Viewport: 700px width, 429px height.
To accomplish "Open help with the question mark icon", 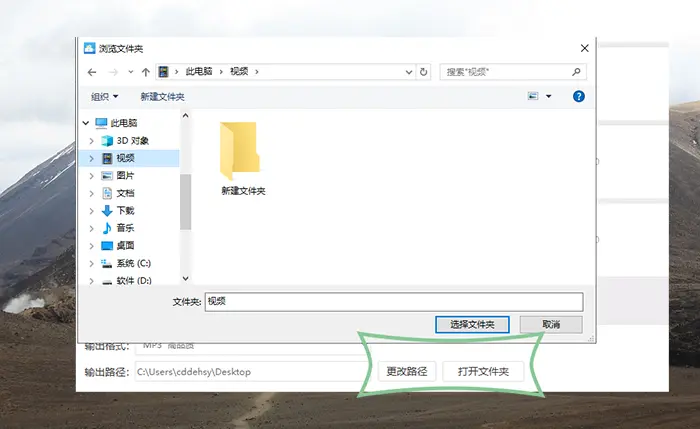I will tap(579, 96).
